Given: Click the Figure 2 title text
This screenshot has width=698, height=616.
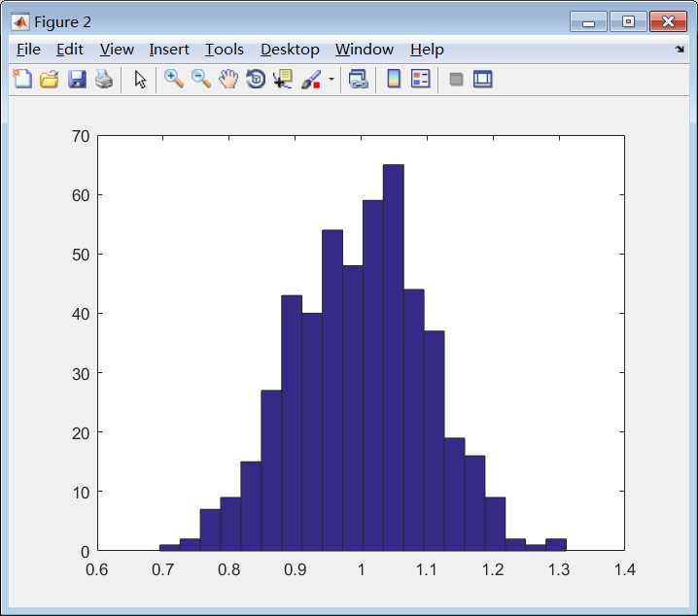Looking at the screenshot, I should click(x=62, y=21).
